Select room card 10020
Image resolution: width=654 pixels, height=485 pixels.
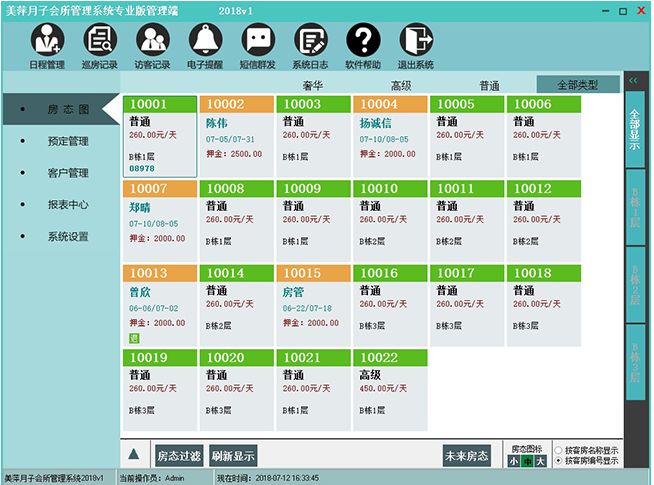tap(237, 390)
